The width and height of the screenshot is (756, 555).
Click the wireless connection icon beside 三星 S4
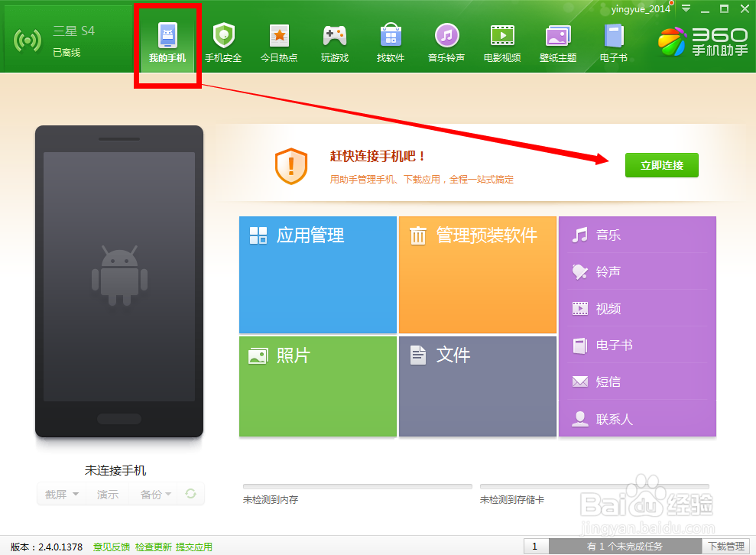[28, 40]
